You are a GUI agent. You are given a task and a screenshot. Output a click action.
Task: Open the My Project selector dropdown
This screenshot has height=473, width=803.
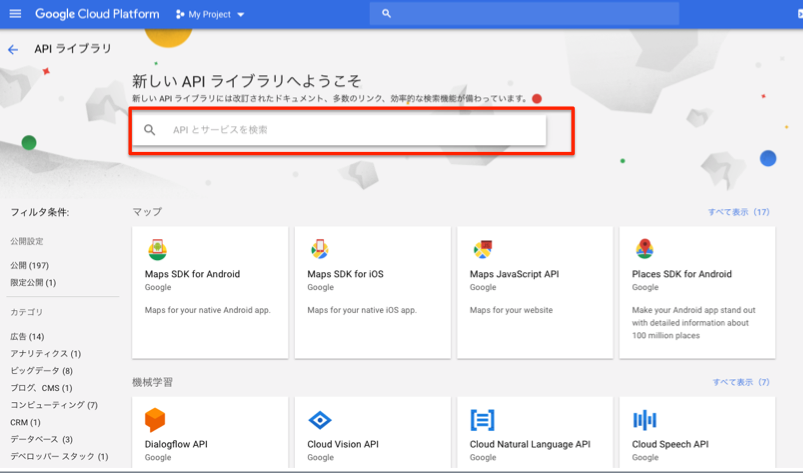click(210, 14)
